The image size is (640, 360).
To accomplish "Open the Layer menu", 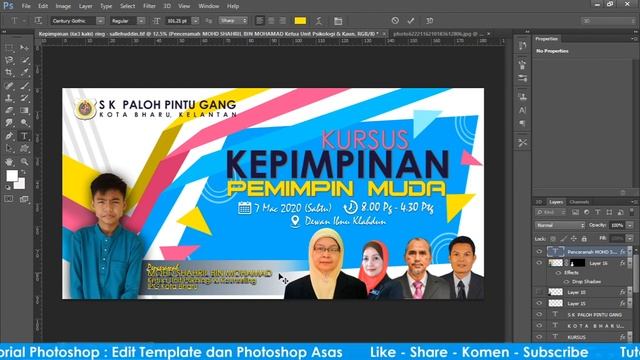I will tap(85, 6).
